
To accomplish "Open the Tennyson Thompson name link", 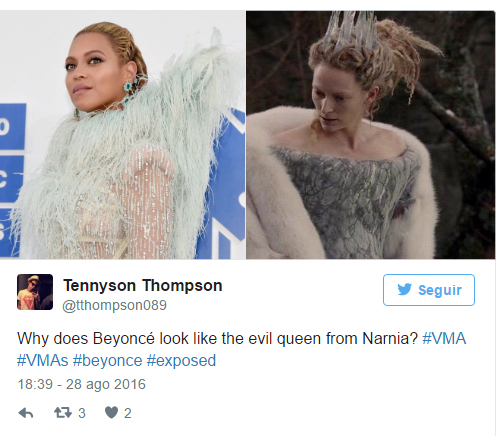I will click(x=143, y=286).
